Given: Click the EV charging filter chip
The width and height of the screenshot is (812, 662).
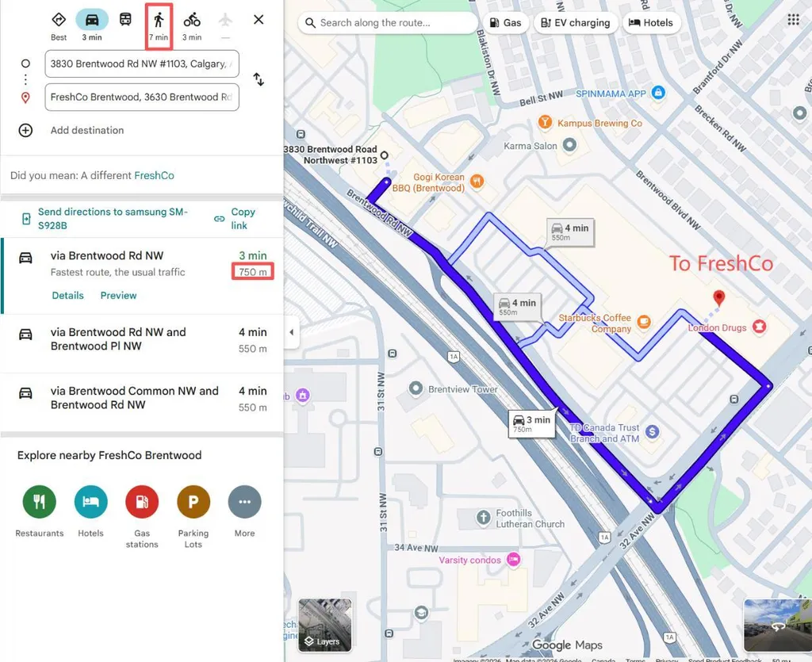Looking at the screenshot, I should [576, 23].
